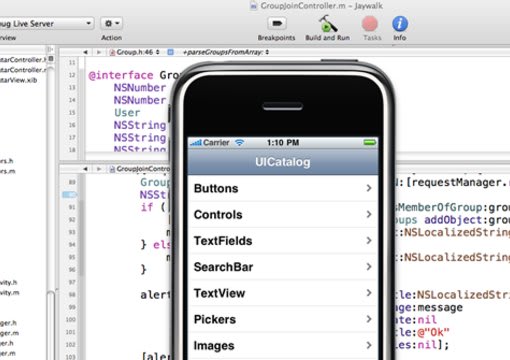Click chevron on Pickers row
510x360 pixels.
coord(369,319)
